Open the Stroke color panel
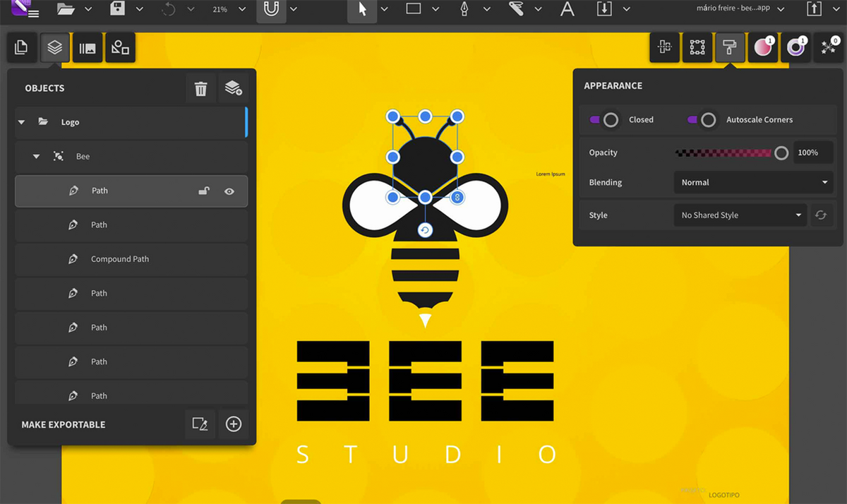Screen dimensions: 847x504 pos(795,47)
